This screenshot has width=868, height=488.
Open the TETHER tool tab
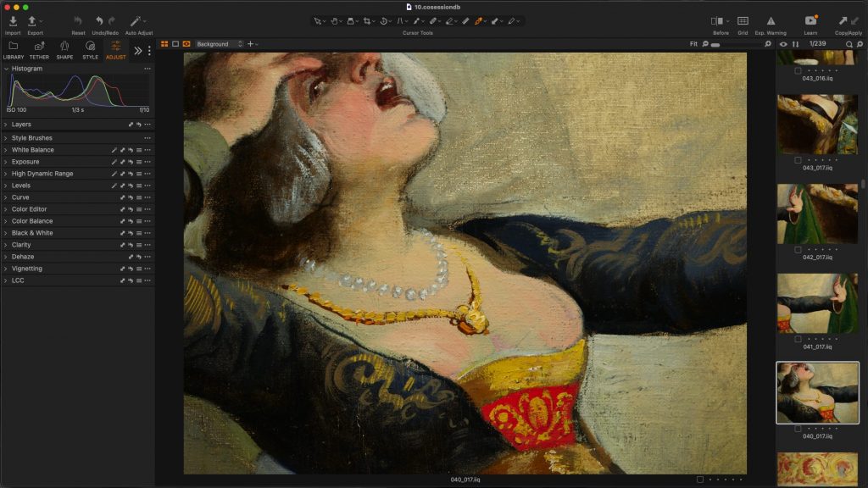(x=39, y=50)
